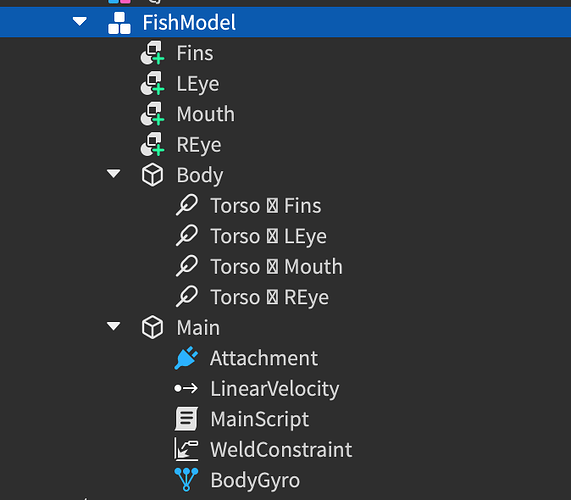Click the LinearVelocity arrow icon

point(186,389)
